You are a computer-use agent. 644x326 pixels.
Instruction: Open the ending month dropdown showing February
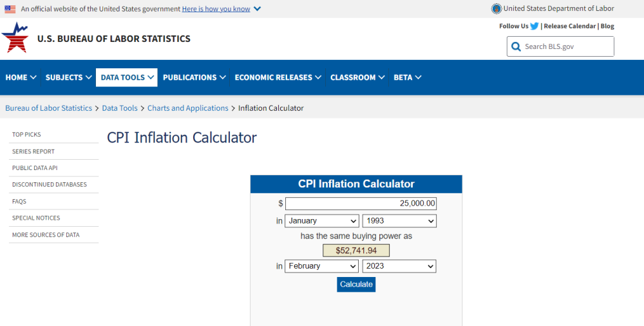(322, 266)
